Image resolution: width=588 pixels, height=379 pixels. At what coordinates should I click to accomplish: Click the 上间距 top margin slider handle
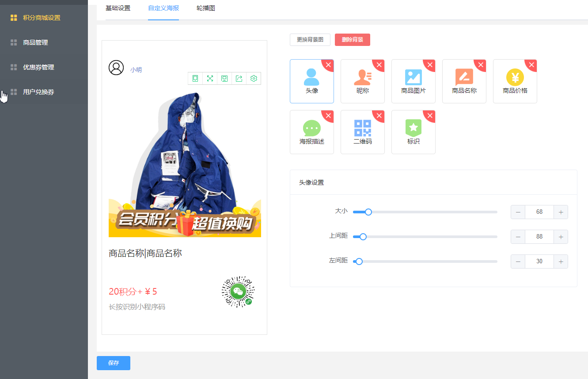pos(363,237)
